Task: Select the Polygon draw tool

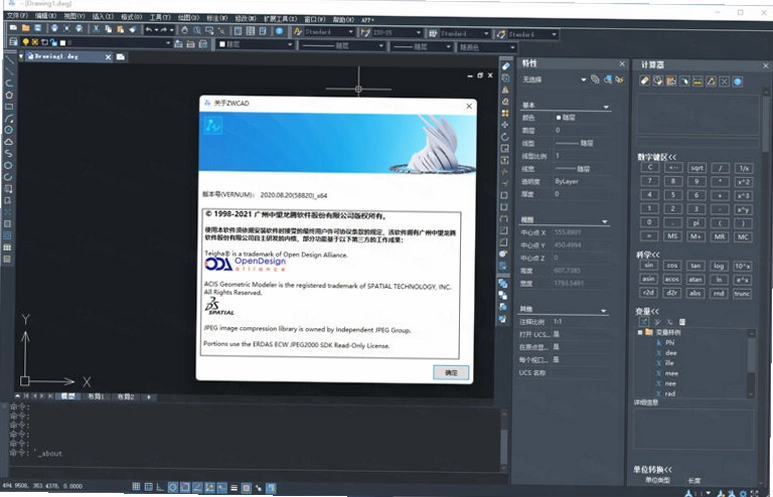Action: click(9, 95)
